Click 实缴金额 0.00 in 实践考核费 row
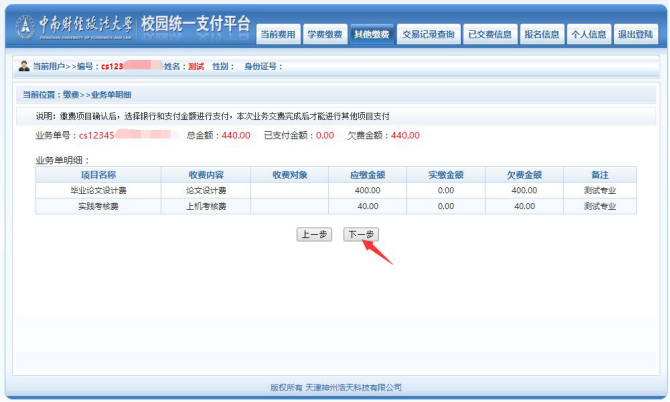 click(x=446, y=206)
